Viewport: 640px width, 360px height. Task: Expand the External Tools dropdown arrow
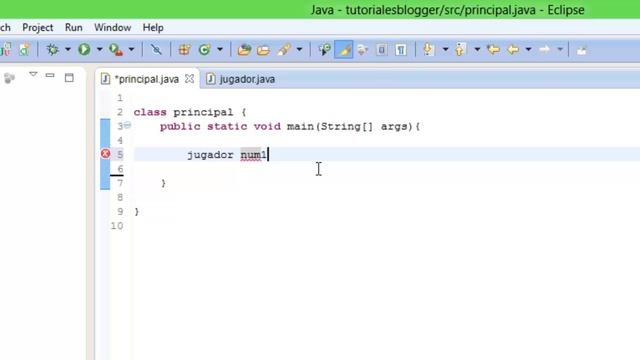coord(131,50)
